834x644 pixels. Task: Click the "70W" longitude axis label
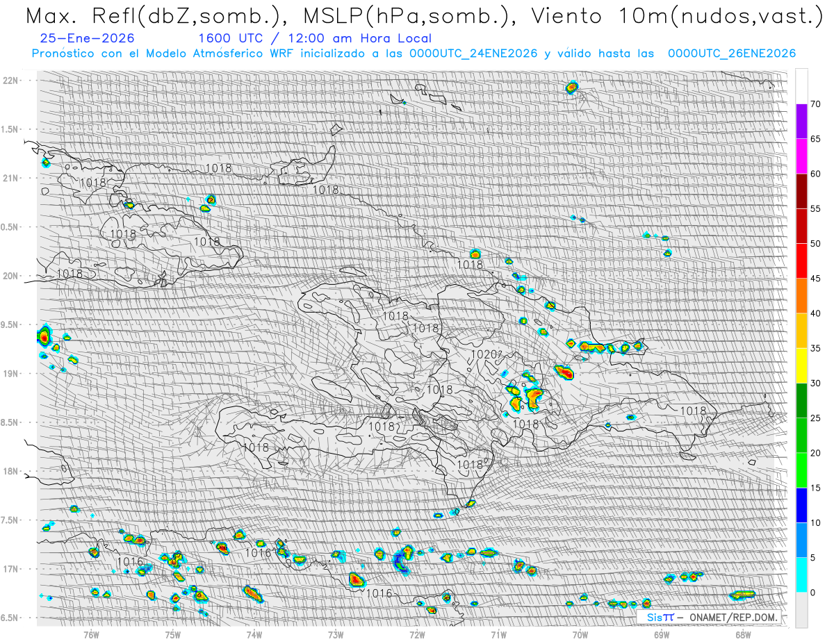[580, 634]
